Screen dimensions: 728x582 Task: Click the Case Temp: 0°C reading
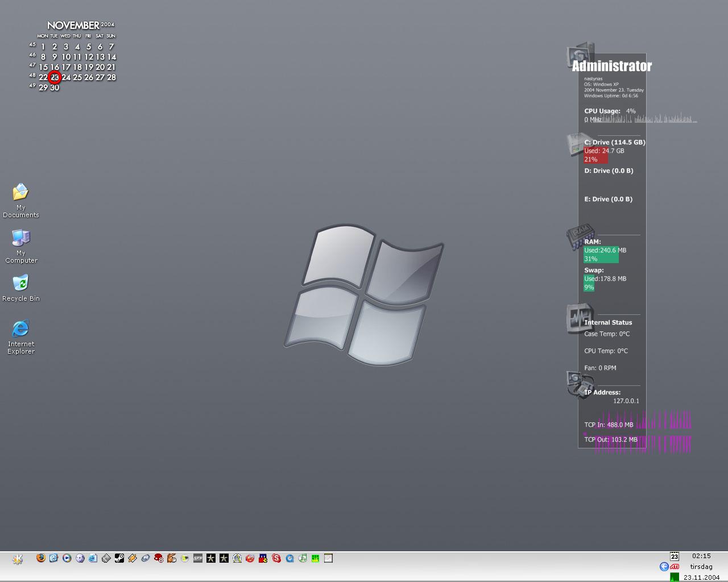[x=607, y=334]
